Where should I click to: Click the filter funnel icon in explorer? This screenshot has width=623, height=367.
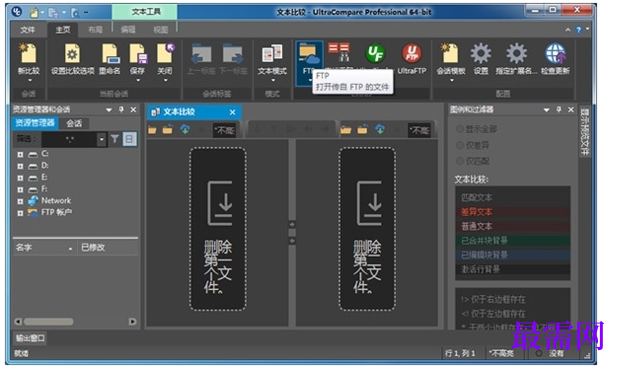(114, 139)
